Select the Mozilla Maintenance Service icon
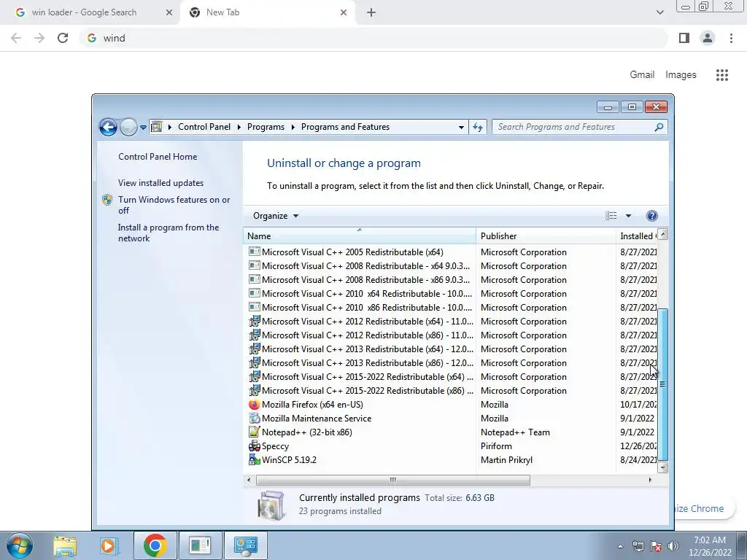This screenshot has width=747, height=560. (x=255, y=419)
